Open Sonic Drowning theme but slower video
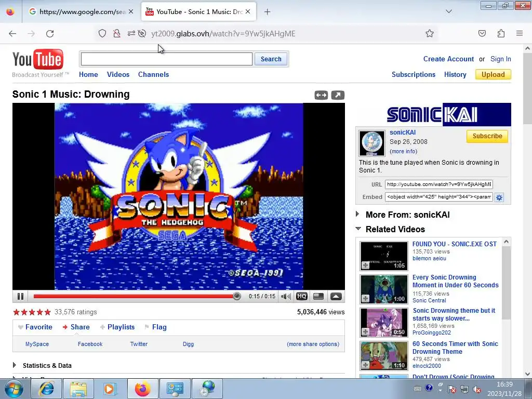The image size is (532, 399). [x=454, y=314]
